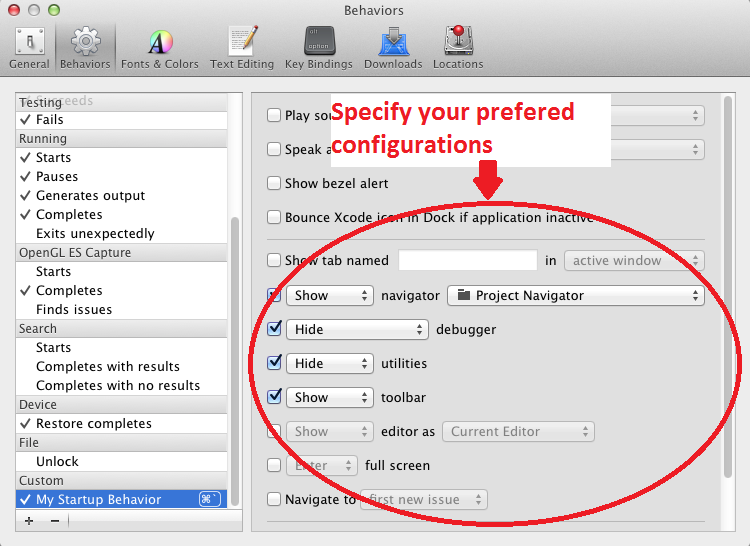
Task: Enable Show tab named checkbox
Action: (x=274, y=261)
